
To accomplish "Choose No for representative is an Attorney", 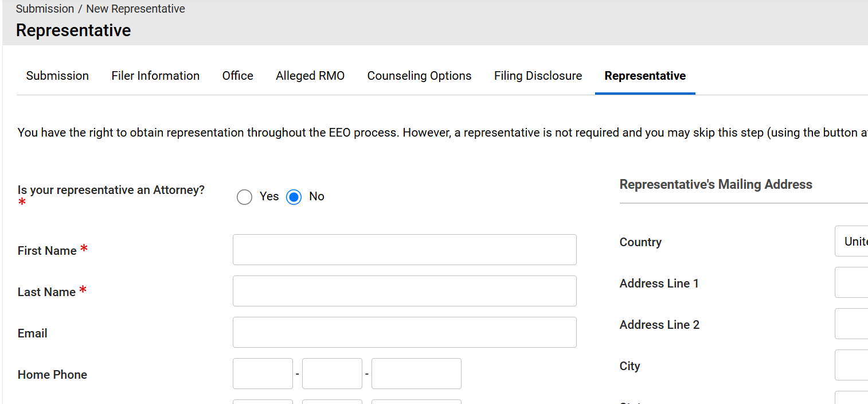I will point(294,197).
